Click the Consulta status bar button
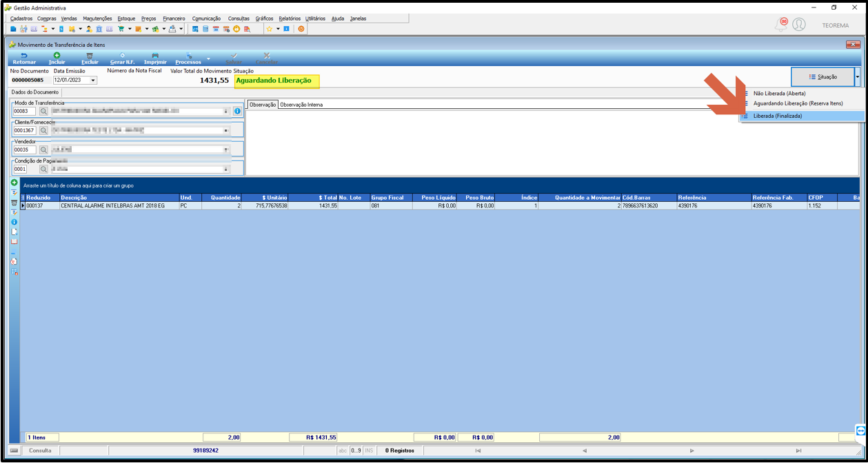 click(40, 451)
